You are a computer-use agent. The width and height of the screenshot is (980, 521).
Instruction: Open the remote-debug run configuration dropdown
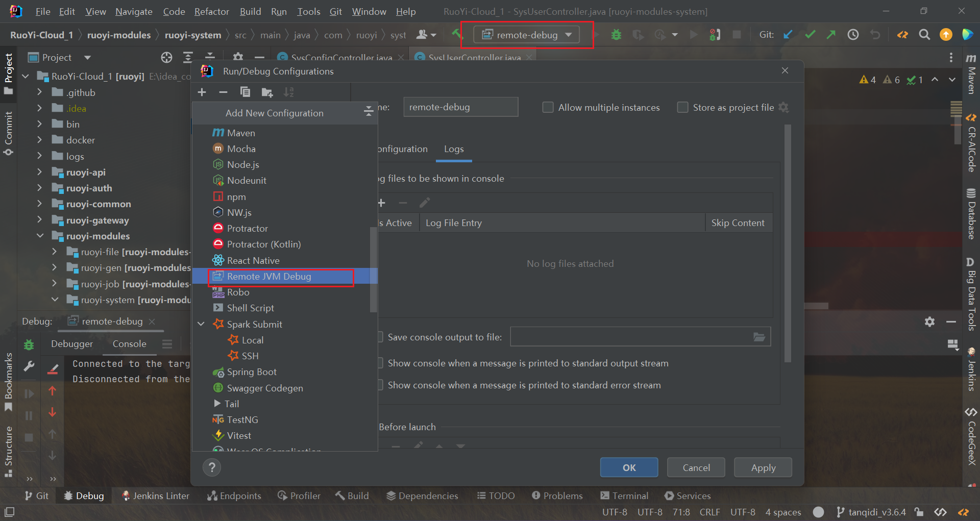(527, 35)
